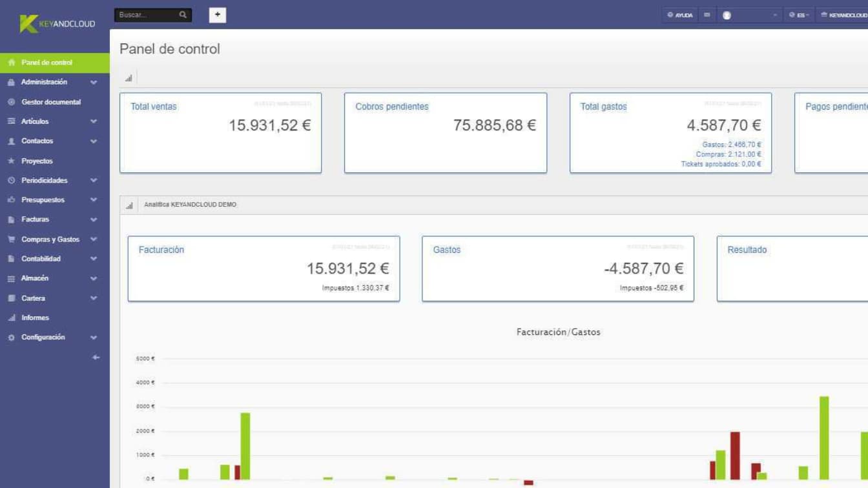Image resolution: width=868 pixels, height=488 pixels.
Task: Select Panel de control menu item
Action: 46,63
